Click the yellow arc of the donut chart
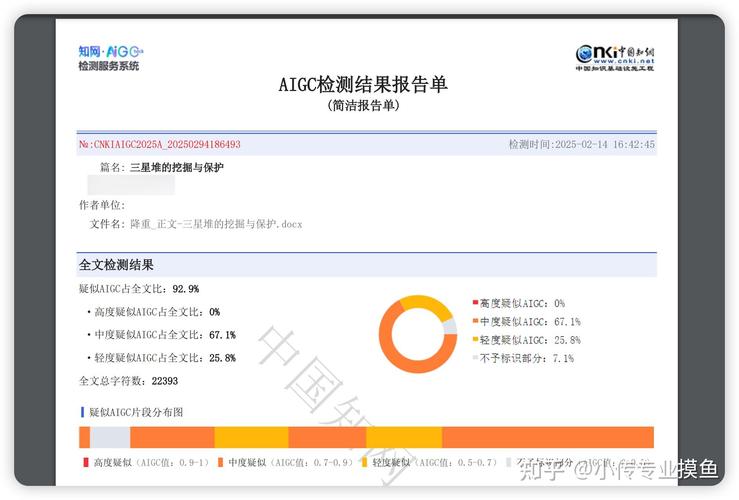739x500 pixels. 427,305
